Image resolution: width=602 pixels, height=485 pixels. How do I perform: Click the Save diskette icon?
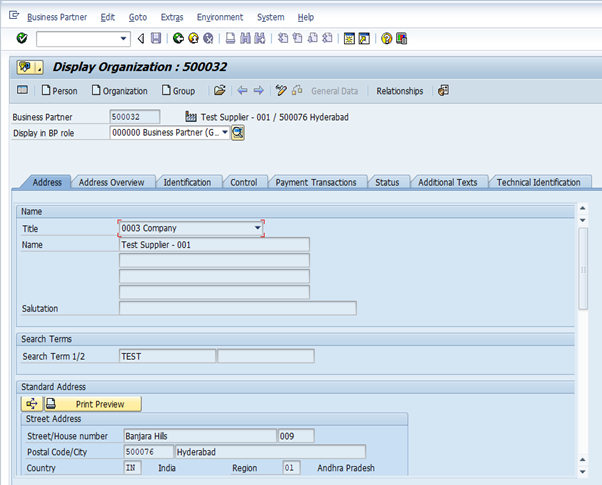(x=156, y=39)
